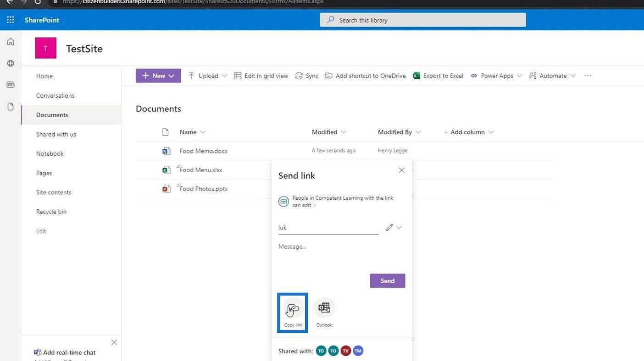The width and height of the screenshot is (644, 361).
Task: Click the TV shared-with avatar
Action: coord(346,351)
